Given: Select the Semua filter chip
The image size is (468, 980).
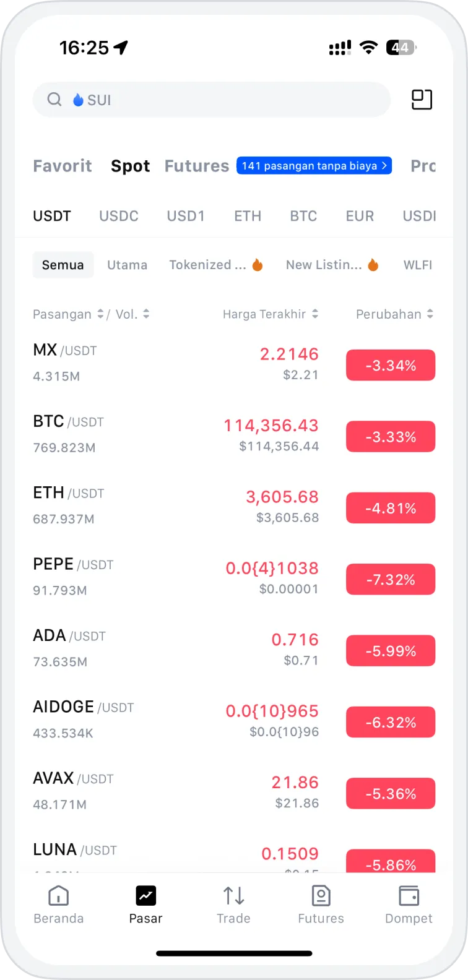Looking at the screenshot, I should tap(63, 265).
